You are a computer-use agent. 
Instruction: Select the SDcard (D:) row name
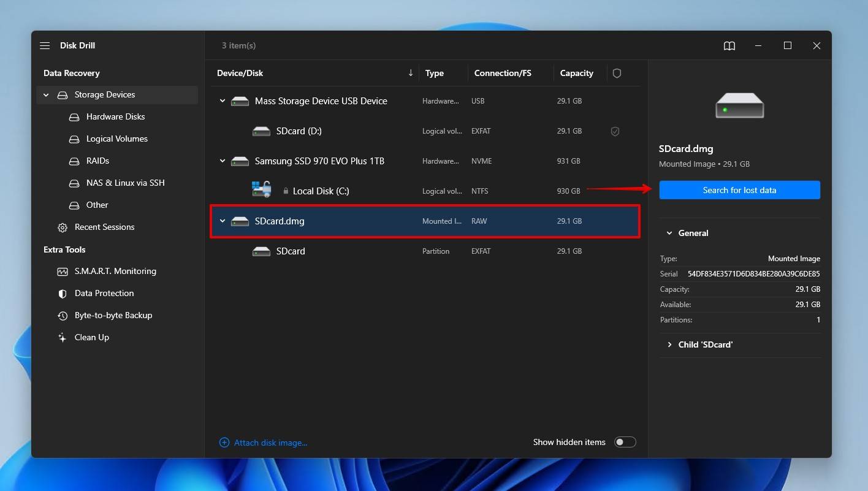pyautogui.click(x=299, y=131)
